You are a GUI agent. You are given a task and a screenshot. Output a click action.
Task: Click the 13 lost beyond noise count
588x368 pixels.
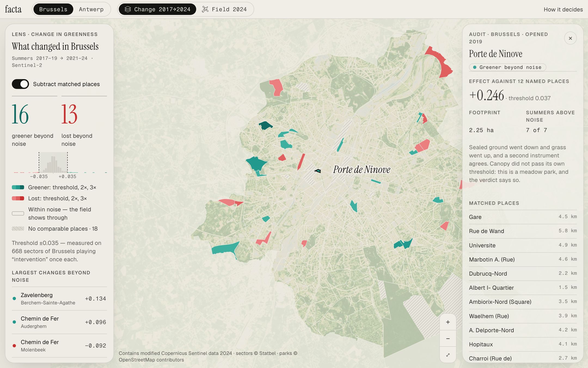(x=69, y=114)
